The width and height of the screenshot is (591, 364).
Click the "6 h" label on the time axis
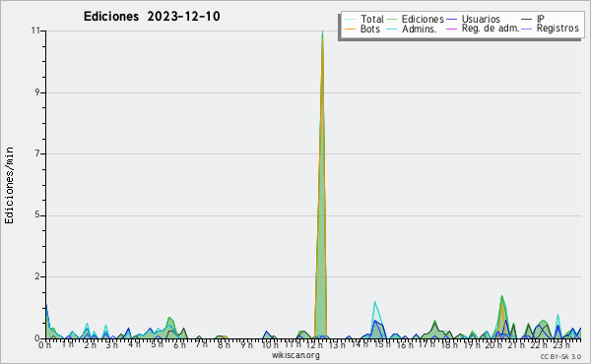(179, 344)
